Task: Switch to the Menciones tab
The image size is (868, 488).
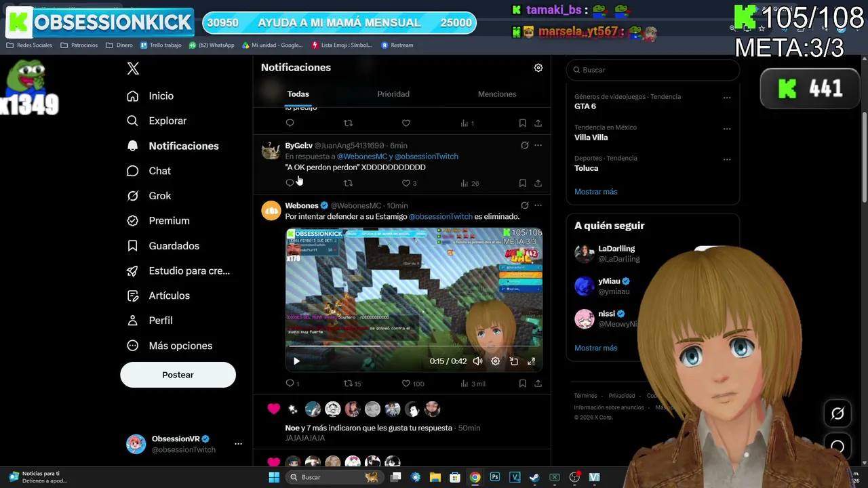Action: coord(497,94)
